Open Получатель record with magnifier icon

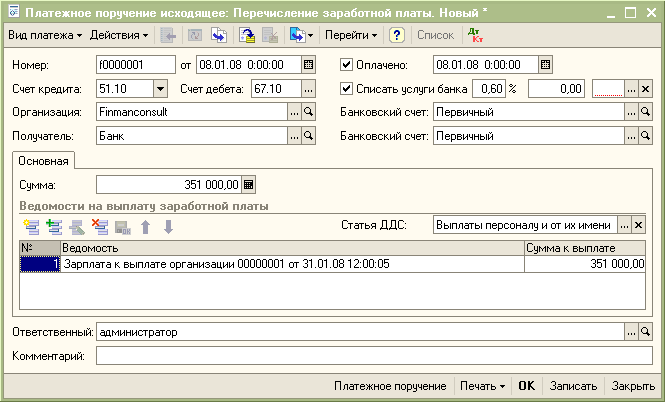pos(309,136)
